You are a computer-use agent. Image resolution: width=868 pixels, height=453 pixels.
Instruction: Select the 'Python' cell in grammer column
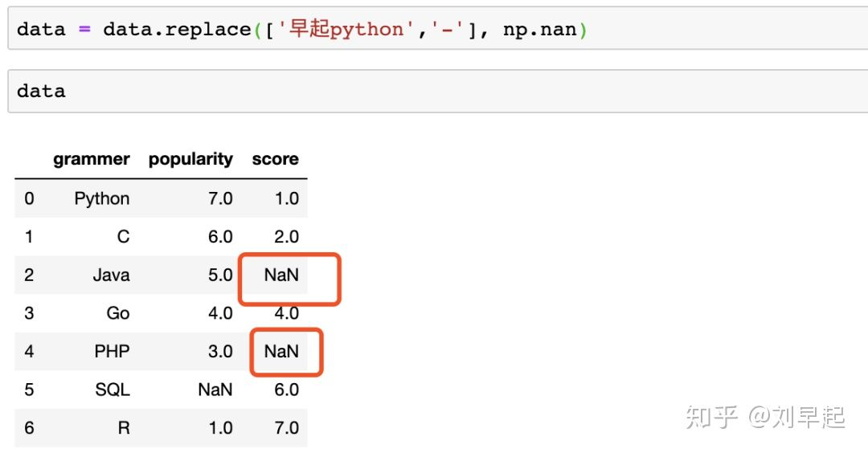(x=102, y=198)
